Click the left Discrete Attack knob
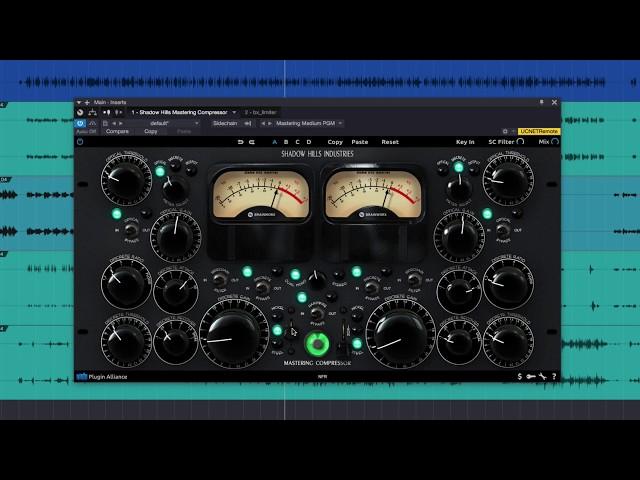 click(176, 292)
